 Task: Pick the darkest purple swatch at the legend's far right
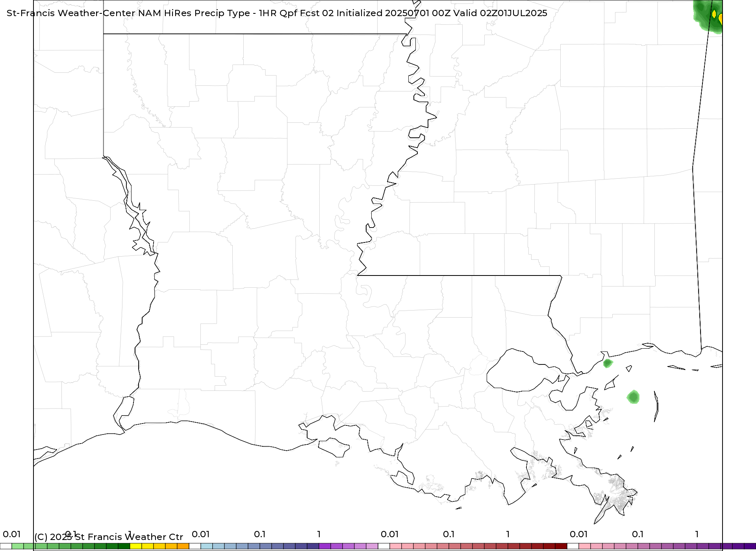click(750, 546)
